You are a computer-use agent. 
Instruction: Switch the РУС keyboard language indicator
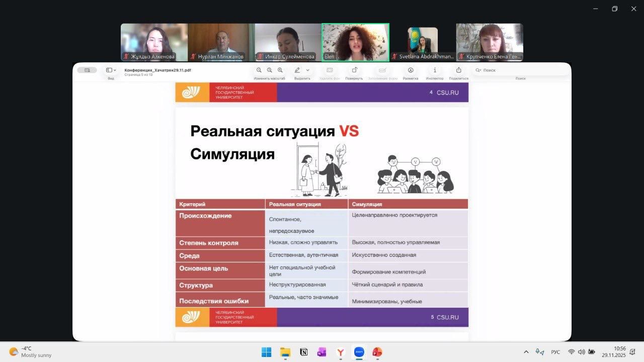555,352
